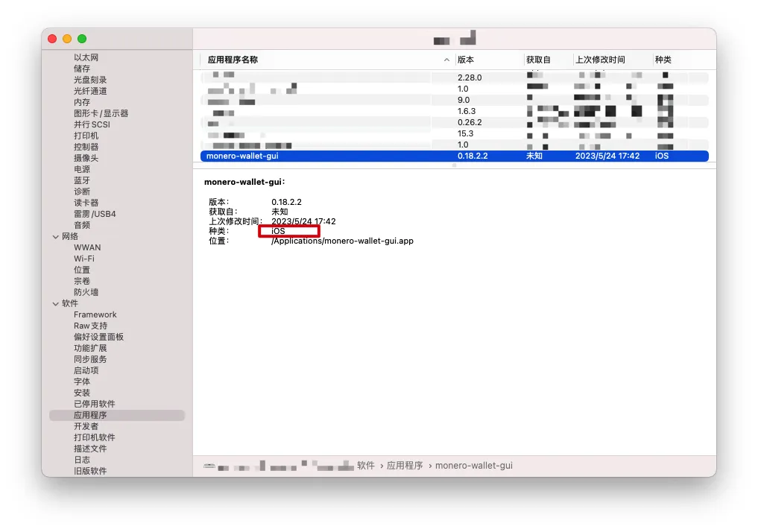Click the 获取自 column header

(x=538, y=60)
